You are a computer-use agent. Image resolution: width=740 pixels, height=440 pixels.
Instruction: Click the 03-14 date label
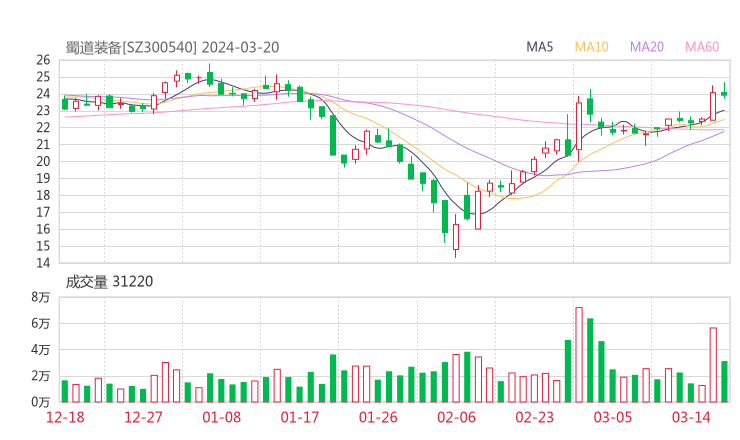(691, 417)
